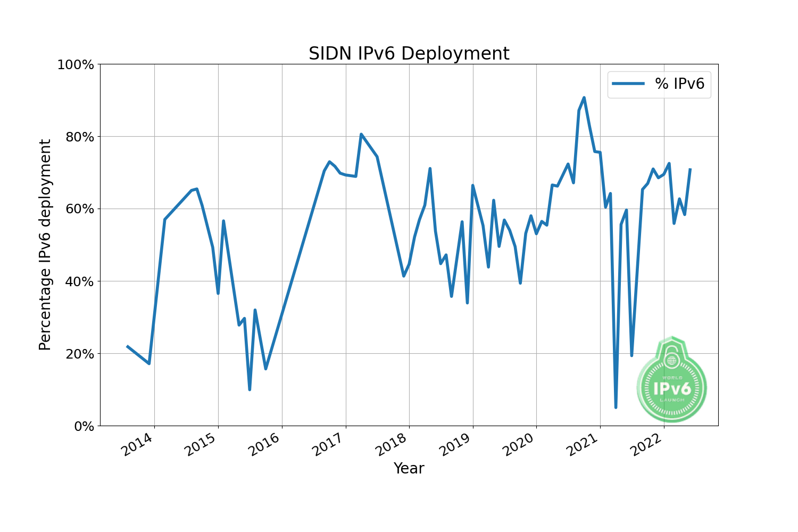Select the "% IPv6" legend label
Image resolution: width=798 pixels, height=532 pixels.
point(679,84)
